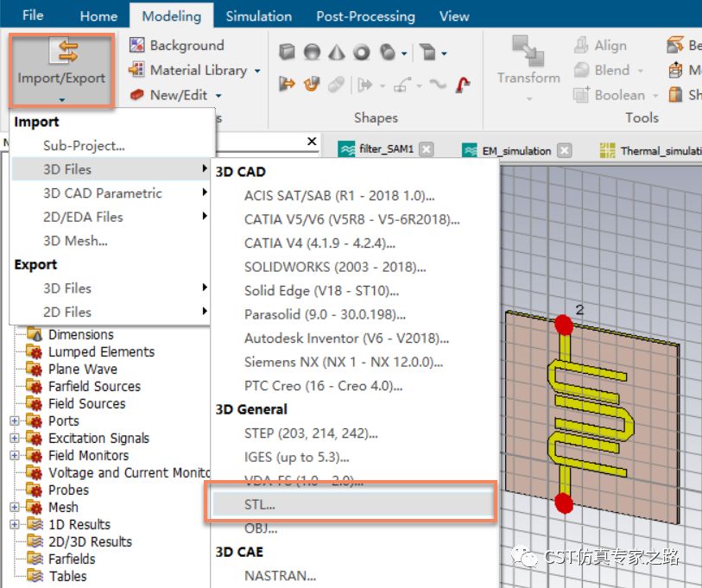This screenshot has width=702, height=588.
Task: Select STL... import format
Action: 354,504
